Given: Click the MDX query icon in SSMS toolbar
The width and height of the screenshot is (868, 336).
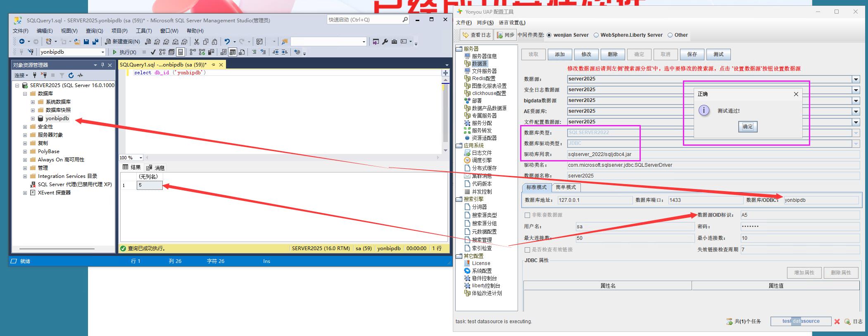Looking at the screenshot, I should pos(157,41).
